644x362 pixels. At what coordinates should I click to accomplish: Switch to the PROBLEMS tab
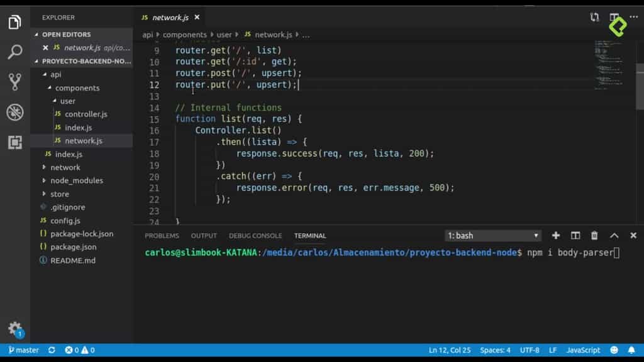point(162,235)
